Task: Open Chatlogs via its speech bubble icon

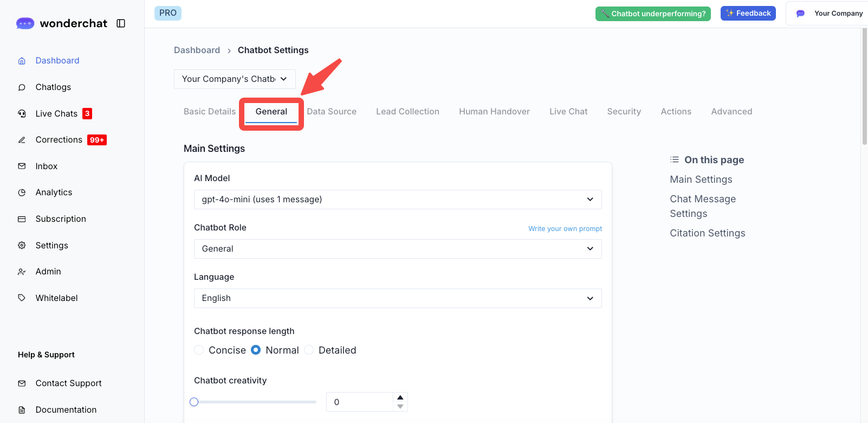Action: pos(22,87)
